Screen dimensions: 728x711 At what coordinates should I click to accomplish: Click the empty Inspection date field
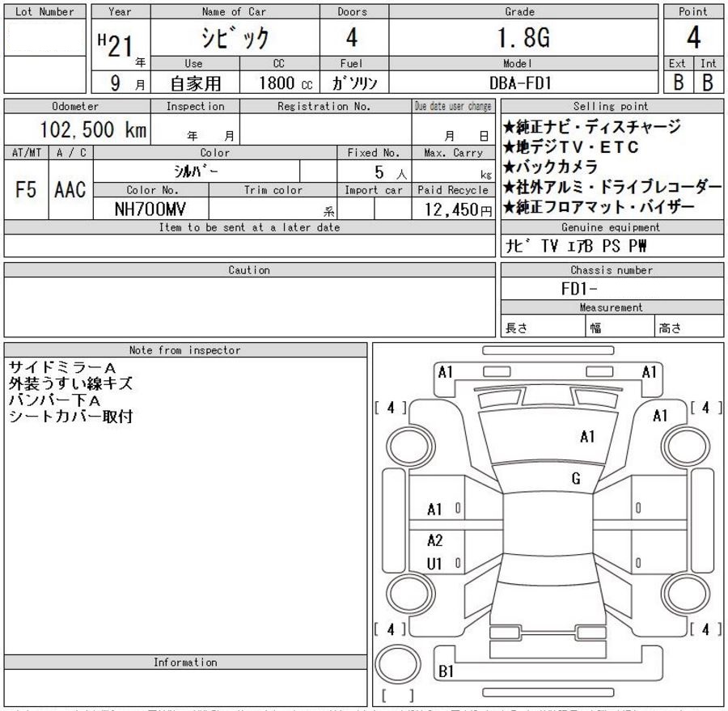coord(195,129)
